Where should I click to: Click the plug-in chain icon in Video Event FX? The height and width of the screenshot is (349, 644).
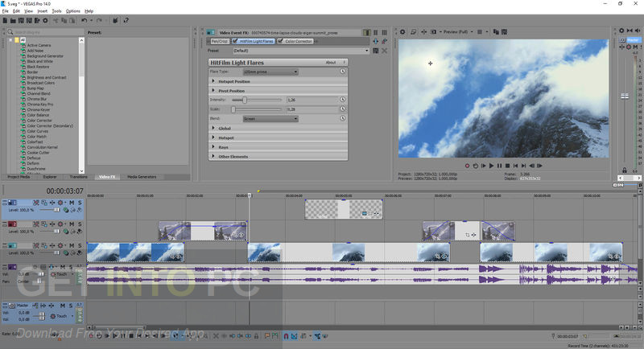coord(376,42)
